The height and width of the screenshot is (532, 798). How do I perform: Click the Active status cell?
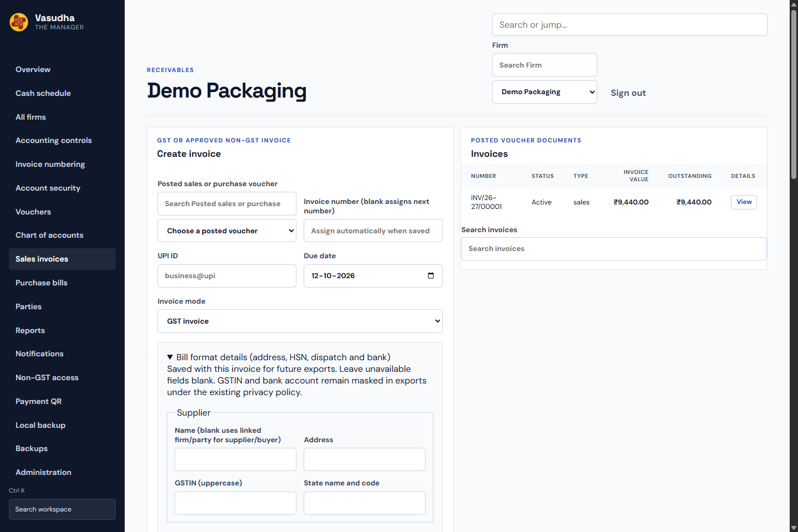point(541,202)
